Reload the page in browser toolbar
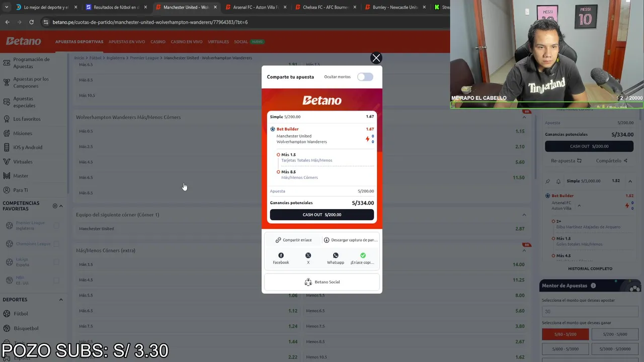This screenshot has width=644, height=362. click(31, 22)
